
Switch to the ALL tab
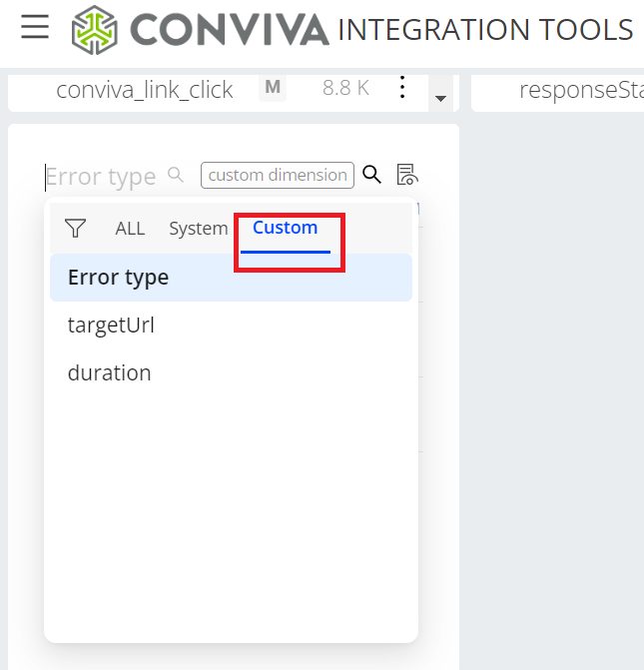(x=130, y=229)
